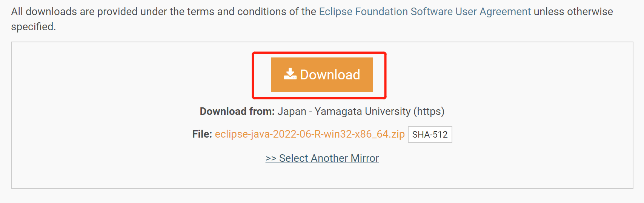The image size is (644, 203).
Task: Click the >> chevrons before Select Another Mirror
Action: [271, 158]
